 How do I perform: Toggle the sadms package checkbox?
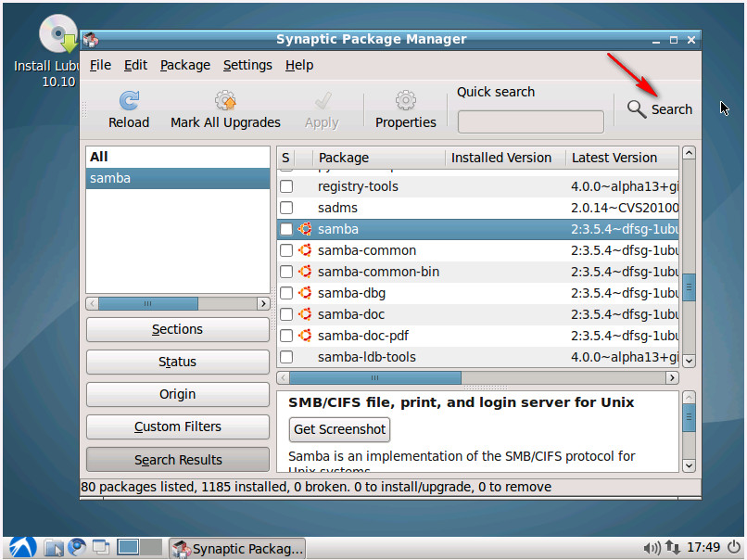[286, 208]
